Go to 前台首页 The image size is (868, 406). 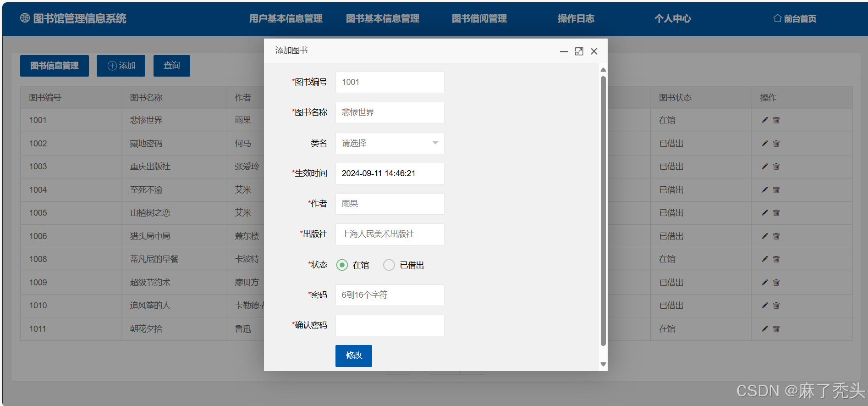click(795, 18)
